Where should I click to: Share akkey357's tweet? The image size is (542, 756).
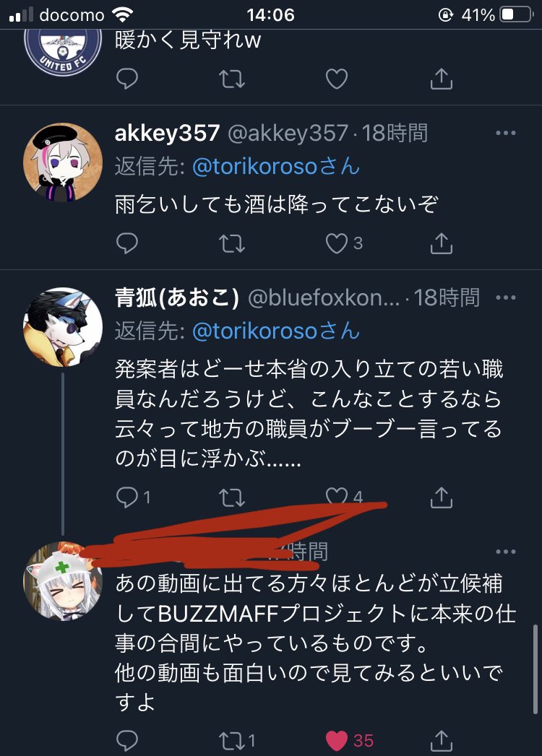tap(441, 243)
